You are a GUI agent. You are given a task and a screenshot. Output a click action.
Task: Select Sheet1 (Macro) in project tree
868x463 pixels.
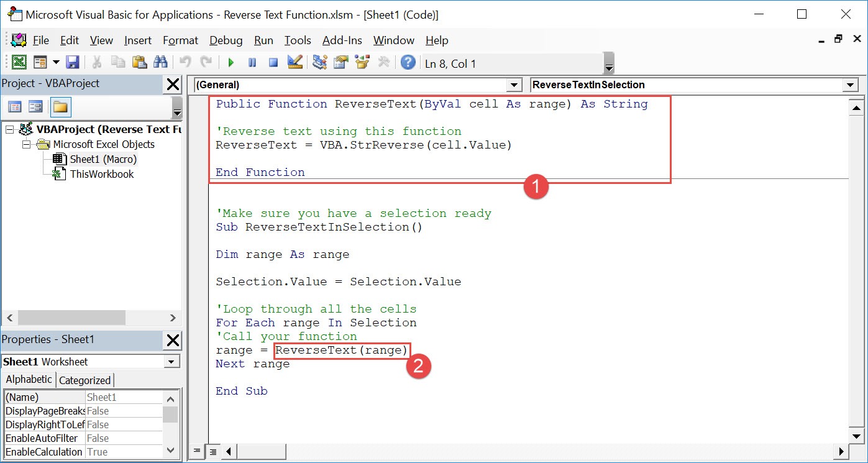(x=103, y=159)
